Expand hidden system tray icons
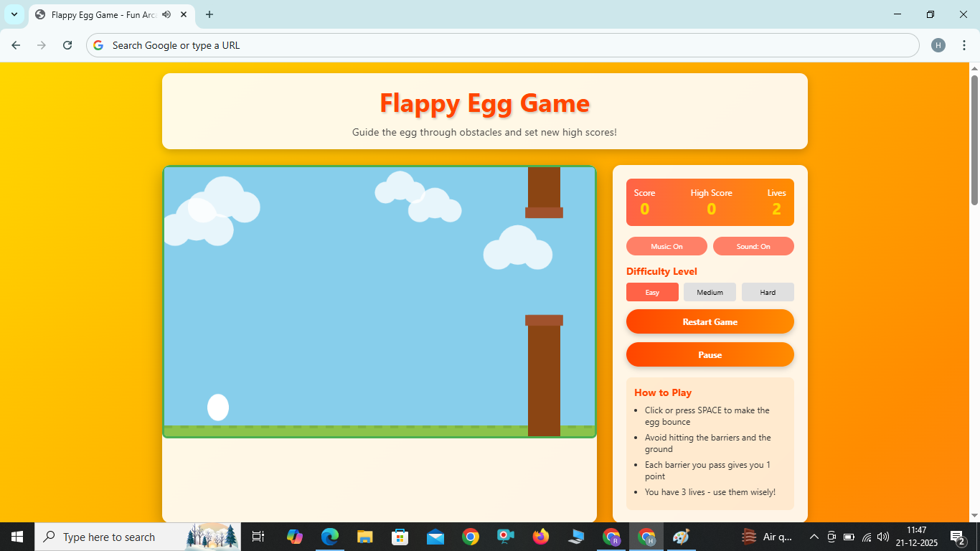This screenshot has height=551, width=980. tap(814, 536)
